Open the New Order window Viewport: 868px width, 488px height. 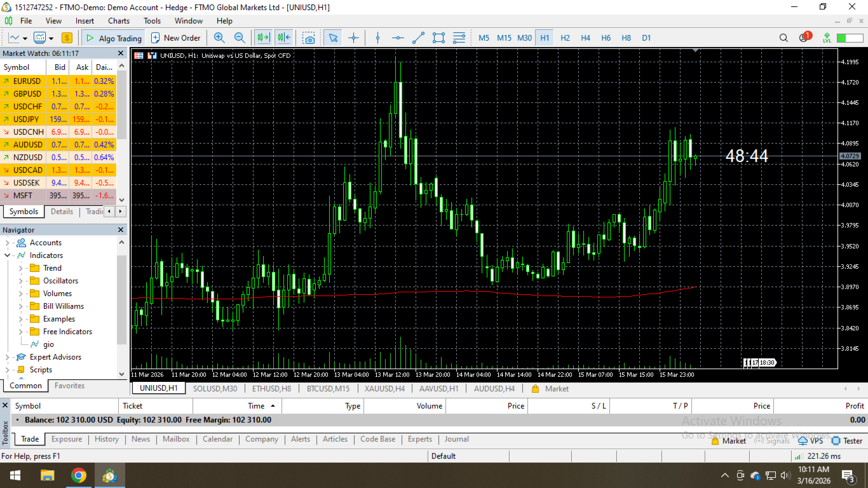(x=175, y=38)
